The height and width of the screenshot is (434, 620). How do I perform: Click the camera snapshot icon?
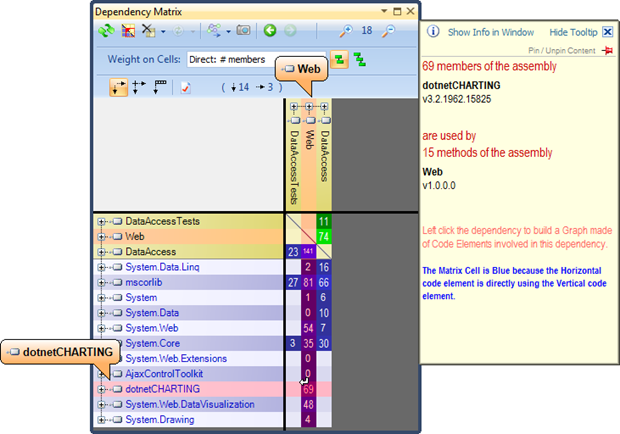click(x=243, y=30)
